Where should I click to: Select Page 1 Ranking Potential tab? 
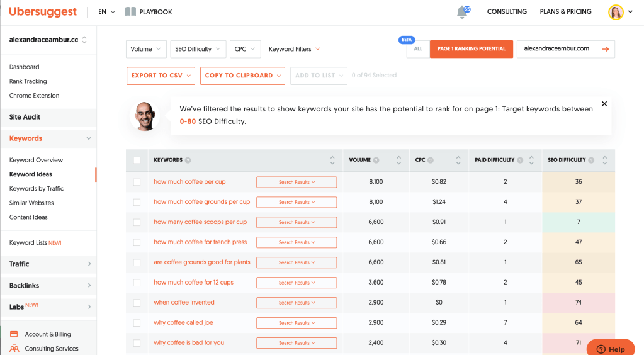point(472,49)
